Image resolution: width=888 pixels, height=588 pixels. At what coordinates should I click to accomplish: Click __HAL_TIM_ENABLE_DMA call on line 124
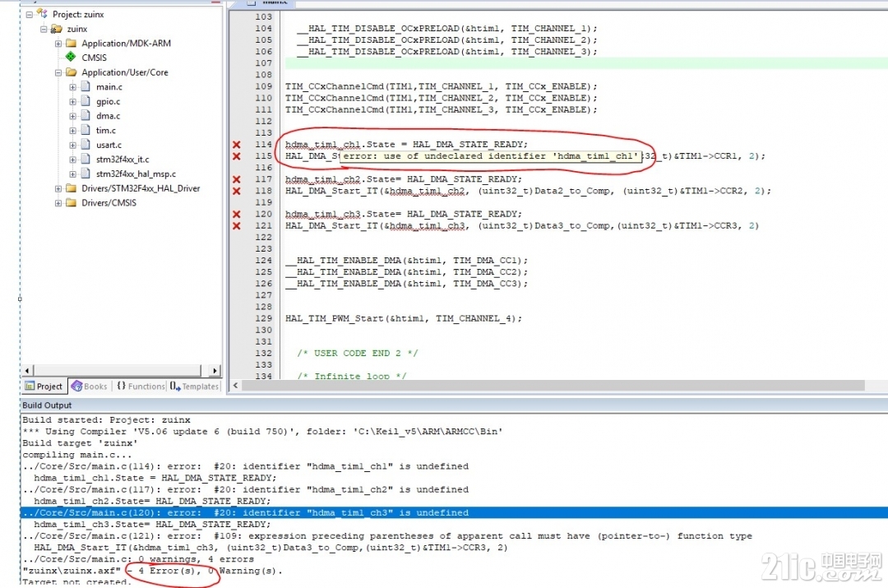(407, 260)
